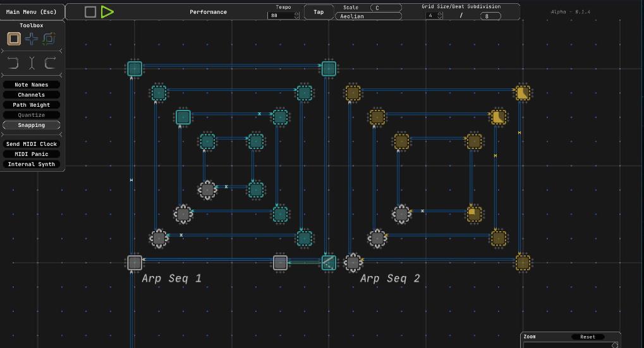Click the Tap tempo button

tap(319, 12)
